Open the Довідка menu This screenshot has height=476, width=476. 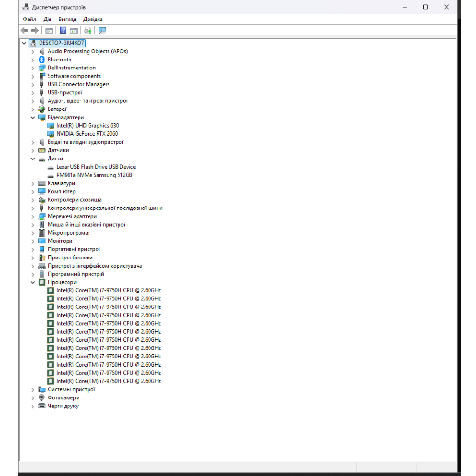click(x=93, y=19)
